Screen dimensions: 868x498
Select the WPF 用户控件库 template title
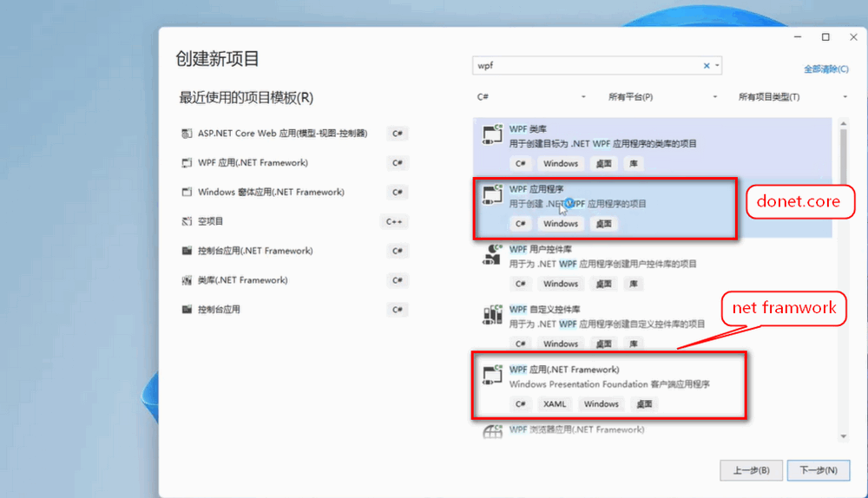tap(540, 249)
